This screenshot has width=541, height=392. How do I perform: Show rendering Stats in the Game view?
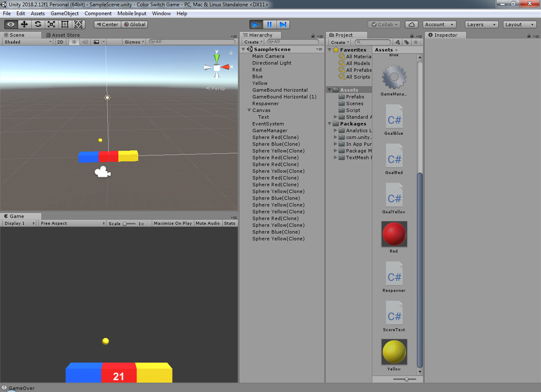(x=230, y=223)
